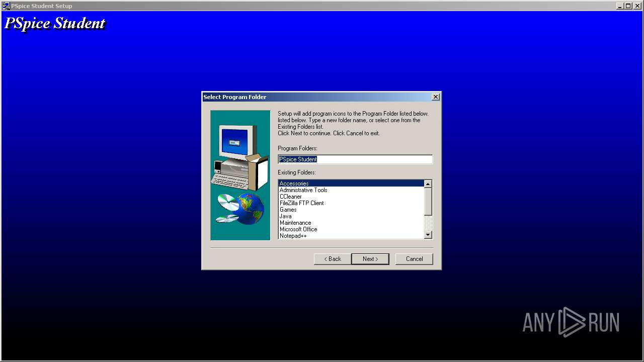This screenshot has width=644, height=362.
Task: Maximize the PSpice Student Setup window
Action: tap(628, 6)
